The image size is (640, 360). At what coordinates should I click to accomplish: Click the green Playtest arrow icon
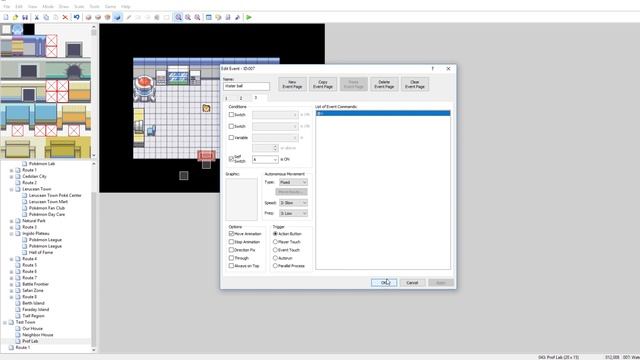(249, 17)
